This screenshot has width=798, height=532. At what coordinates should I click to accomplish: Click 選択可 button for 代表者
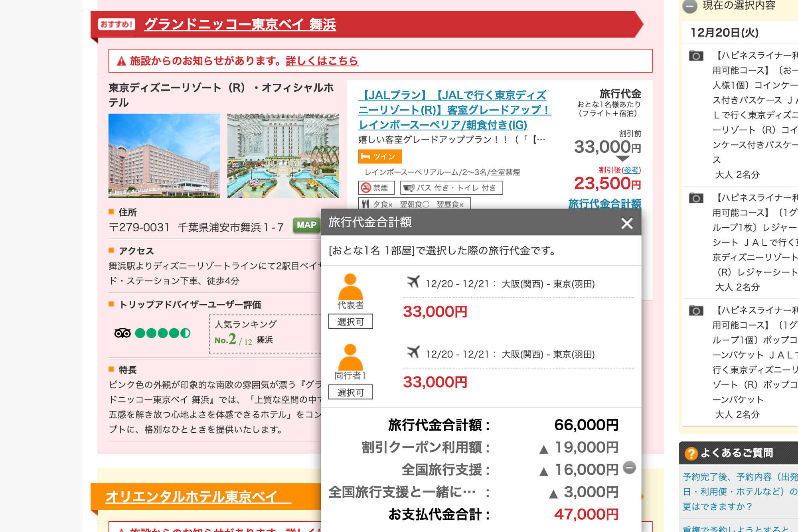[x=350, y=321]
